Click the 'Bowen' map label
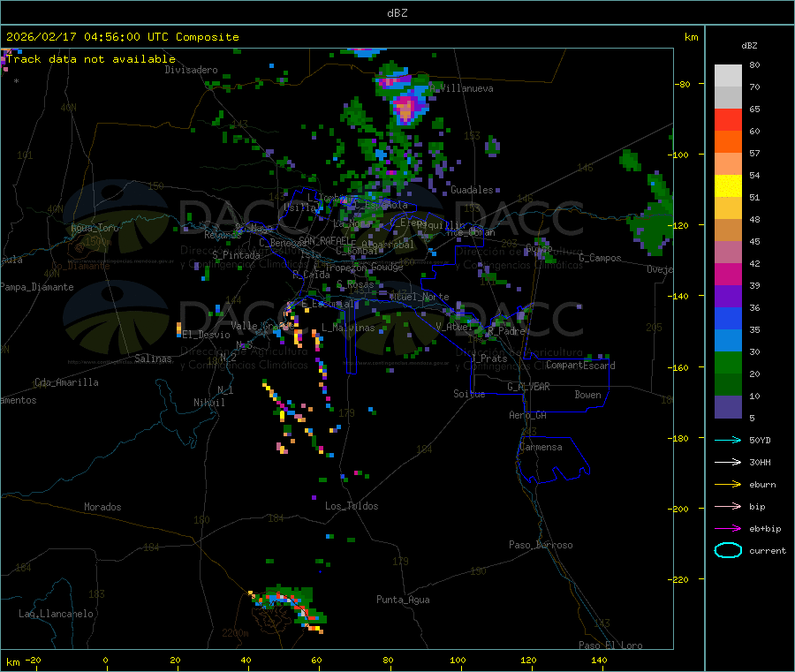The width and height of the screenshot is (795, 672). 587,395
